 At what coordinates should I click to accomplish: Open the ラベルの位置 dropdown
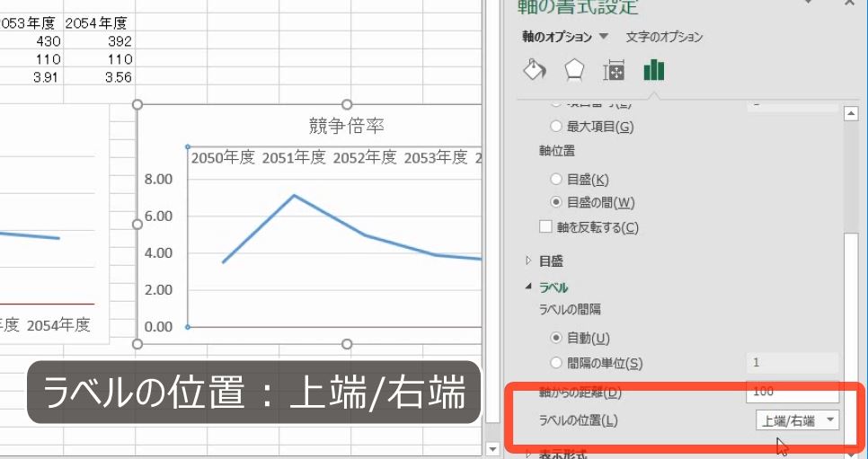[797, 420]
